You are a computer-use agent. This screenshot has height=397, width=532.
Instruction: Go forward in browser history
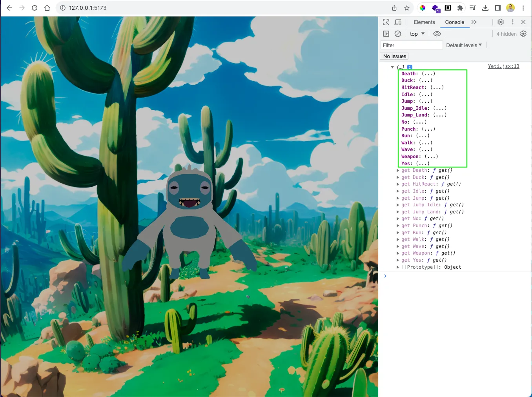22,8
